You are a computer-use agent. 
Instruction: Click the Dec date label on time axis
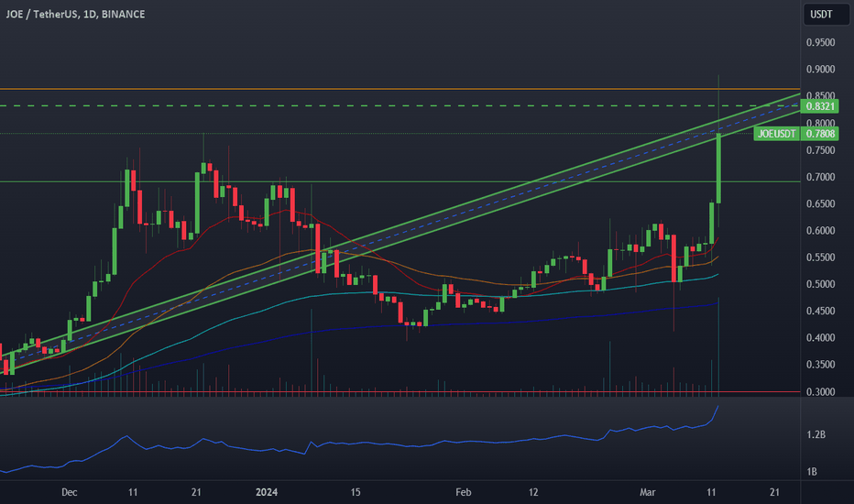[69, 493]
